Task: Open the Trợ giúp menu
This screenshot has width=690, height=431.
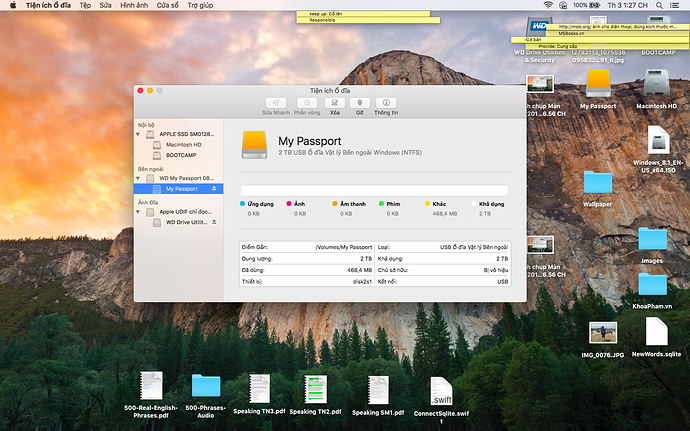Action: [200, 5]
